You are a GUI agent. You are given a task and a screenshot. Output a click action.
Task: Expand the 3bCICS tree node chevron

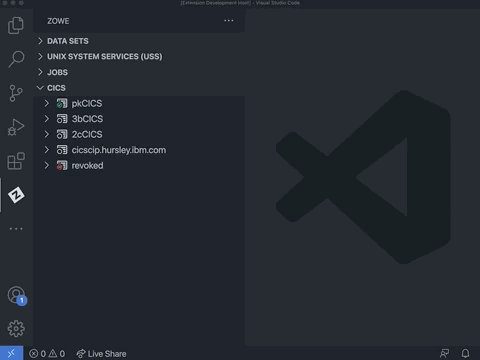[x=47, y=119]
